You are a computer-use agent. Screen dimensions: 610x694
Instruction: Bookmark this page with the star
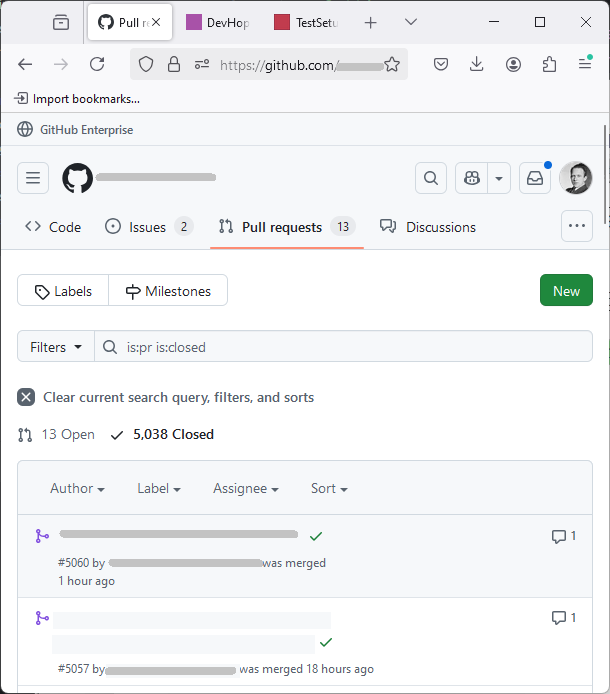392,65
